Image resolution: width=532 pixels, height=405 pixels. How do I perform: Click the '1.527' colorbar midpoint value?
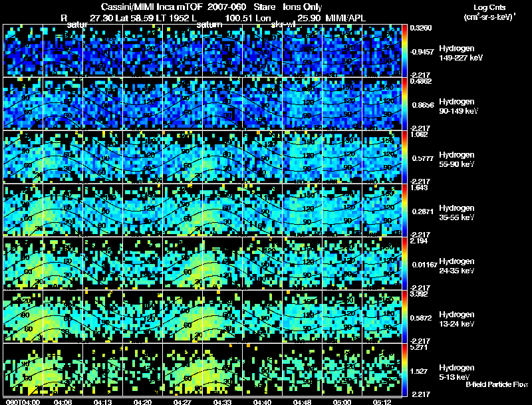point(419,372)
